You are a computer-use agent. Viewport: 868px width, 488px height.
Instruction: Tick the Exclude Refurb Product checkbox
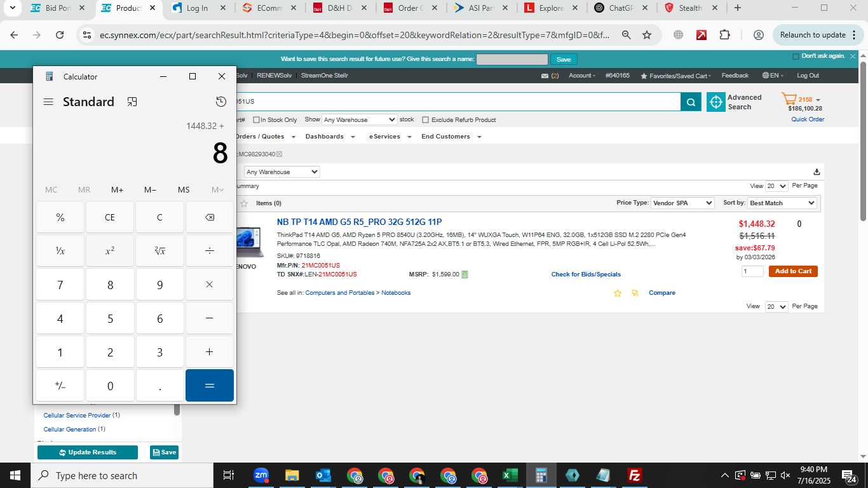pyautogui.click(x=426, y=119)
